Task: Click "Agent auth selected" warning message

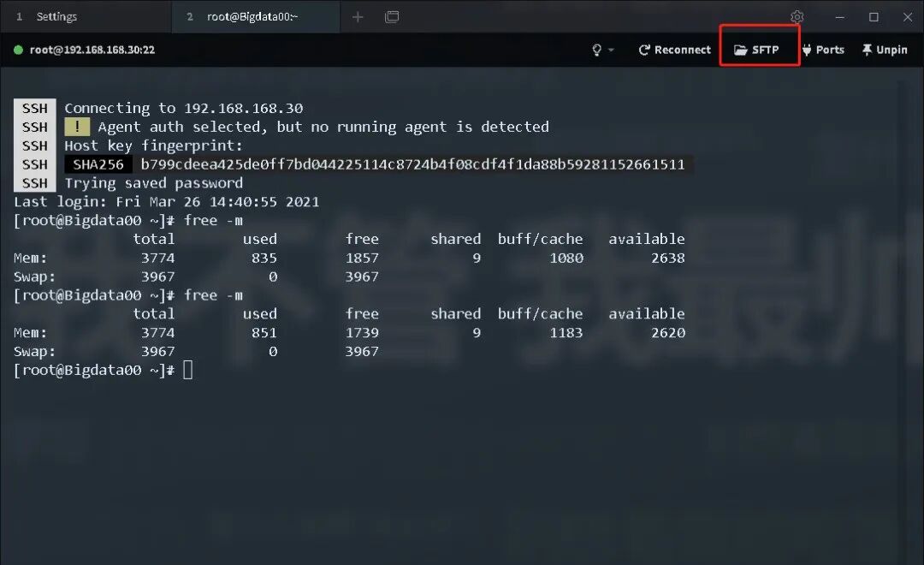Action: (323, 127)
